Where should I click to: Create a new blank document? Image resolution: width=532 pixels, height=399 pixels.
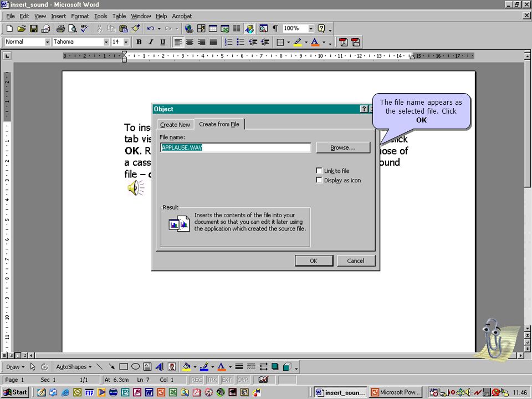9,28
